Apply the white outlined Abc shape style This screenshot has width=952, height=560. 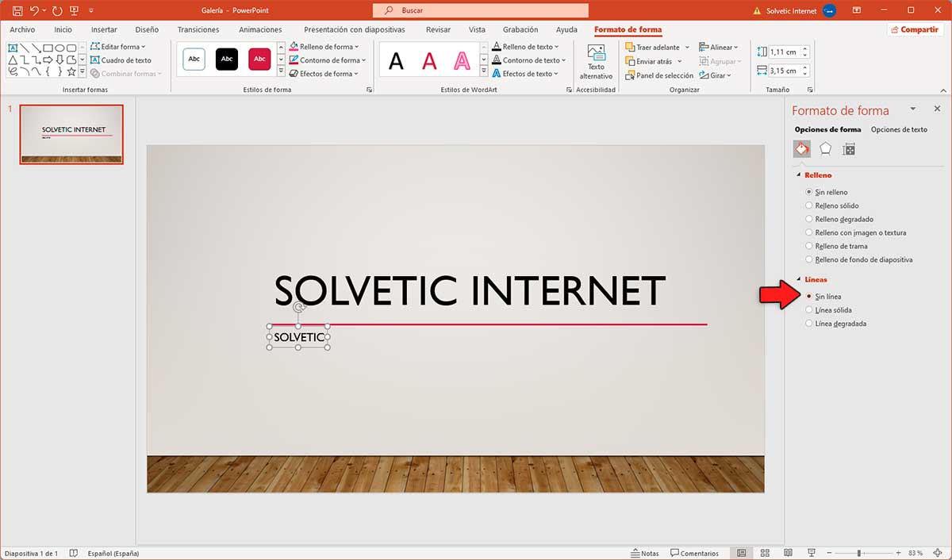(194, 59)
